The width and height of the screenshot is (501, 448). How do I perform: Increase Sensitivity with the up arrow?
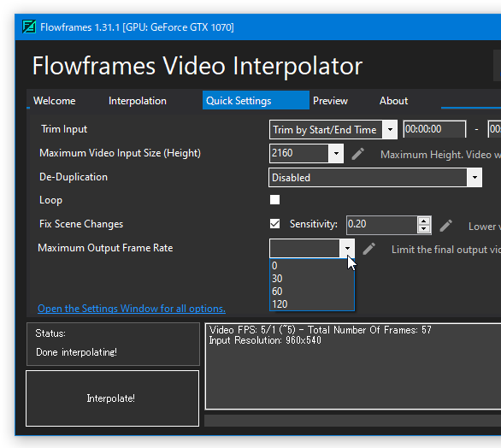[x=424, y=221]
